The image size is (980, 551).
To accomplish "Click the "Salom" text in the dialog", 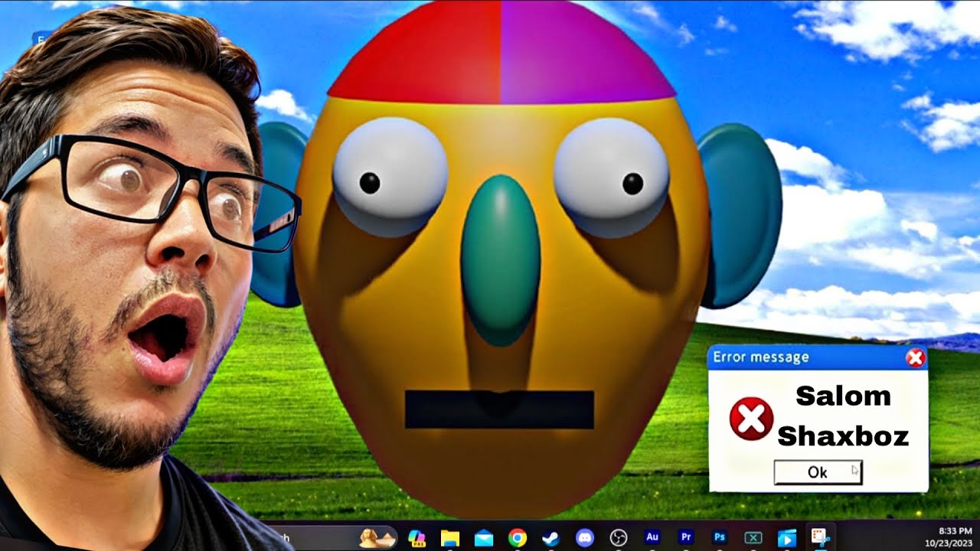I will pyautogui.click(x=843, y=396).
